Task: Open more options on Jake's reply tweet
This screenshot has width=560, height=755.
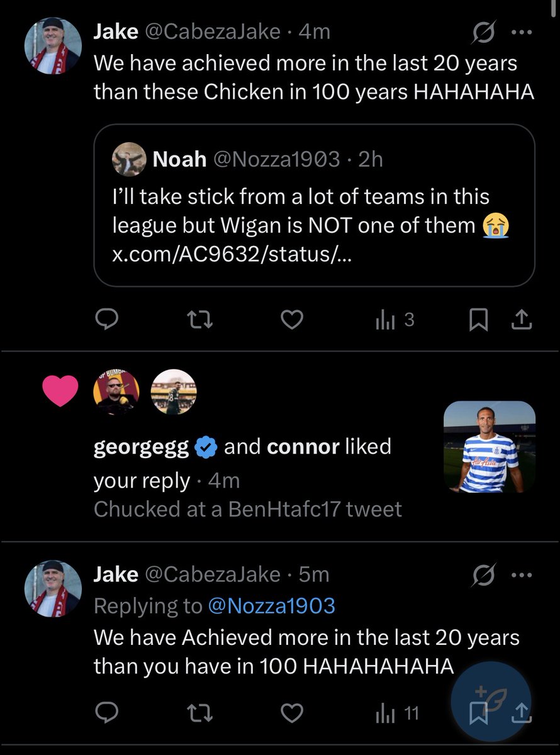Action: pyautogui.click(x=522, y=575)
